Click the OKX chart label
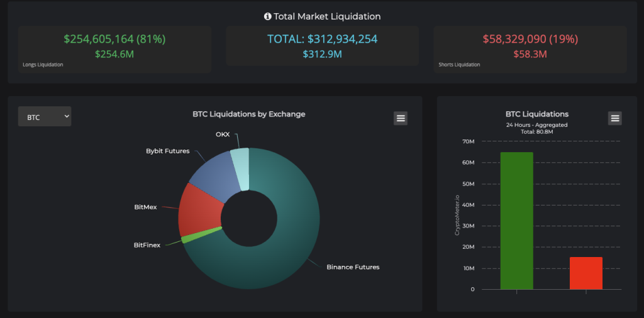Image resolution: width=644 pixels, height=318 pixels. (223, 134)
